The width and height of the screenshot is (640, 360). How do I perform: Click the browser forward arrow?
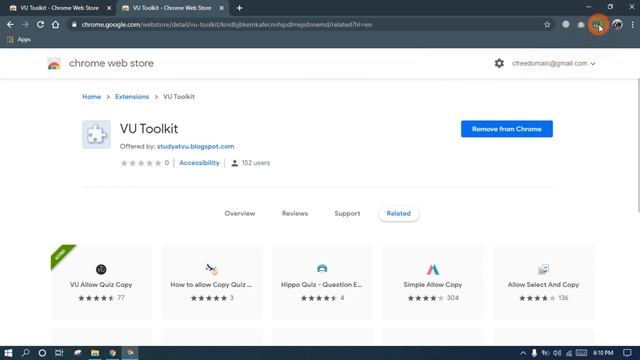point(25,24)
